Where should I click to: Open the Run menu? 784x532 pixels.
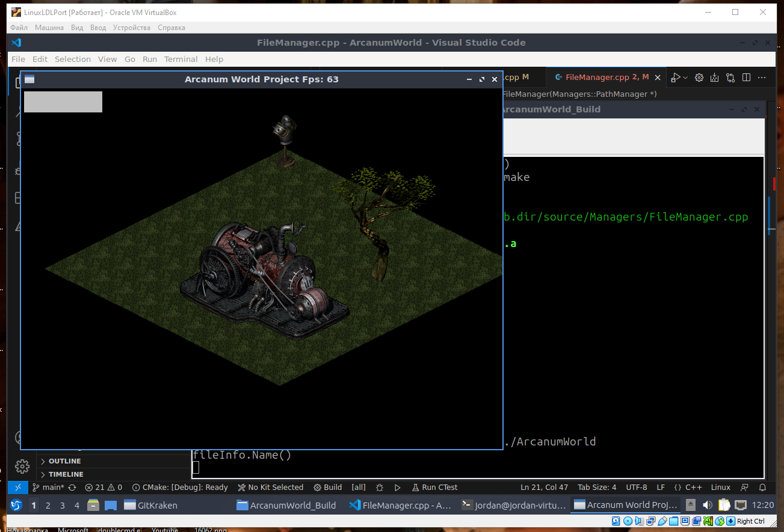click(x=150, y=59)
